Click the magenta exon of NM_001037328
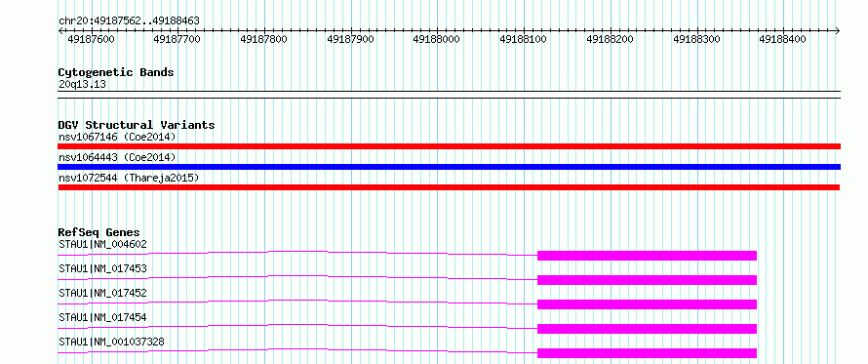Screen dimensions: 868x364 [647, 353]
